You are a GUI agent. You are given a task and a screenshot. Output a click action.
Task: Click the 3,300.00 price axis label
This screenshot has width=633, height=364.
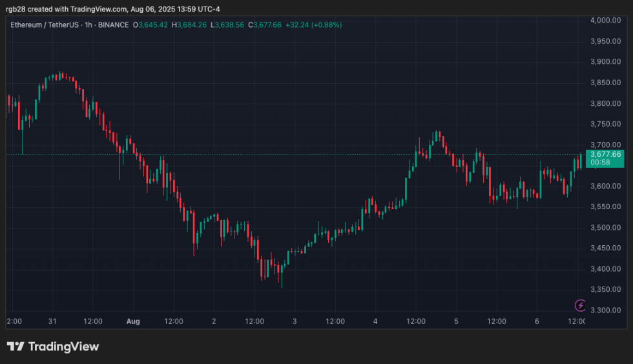tap(605, 310)
